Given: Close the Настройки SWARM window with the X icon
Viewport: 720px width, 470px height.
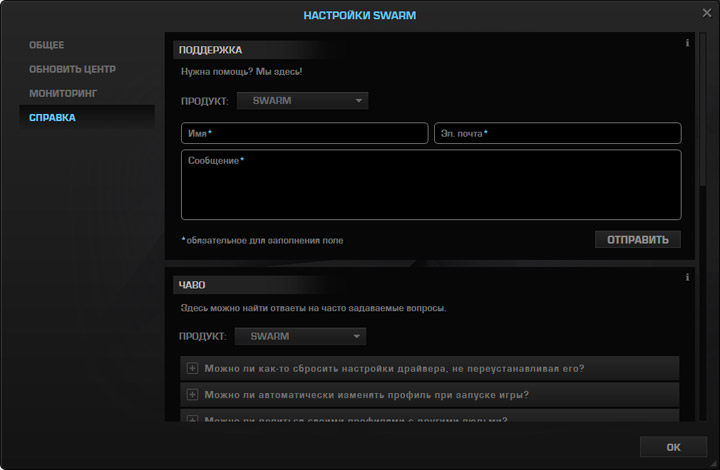Looking at the screenshot, I should [707, 13].
